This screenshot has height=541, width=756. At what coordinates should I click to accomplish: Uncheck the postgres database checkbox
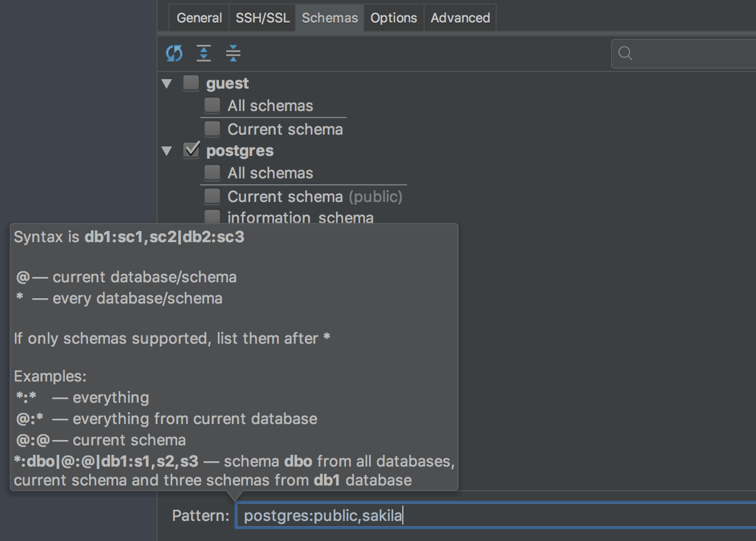point(191,151)
